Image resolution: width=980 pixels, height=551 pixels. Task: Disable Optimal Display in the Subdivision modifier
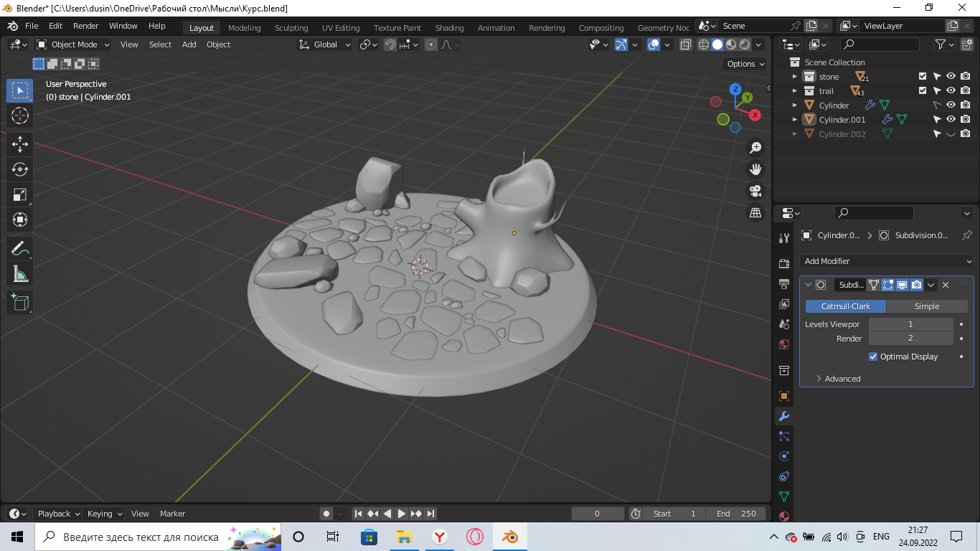click(x=873, y=357)
